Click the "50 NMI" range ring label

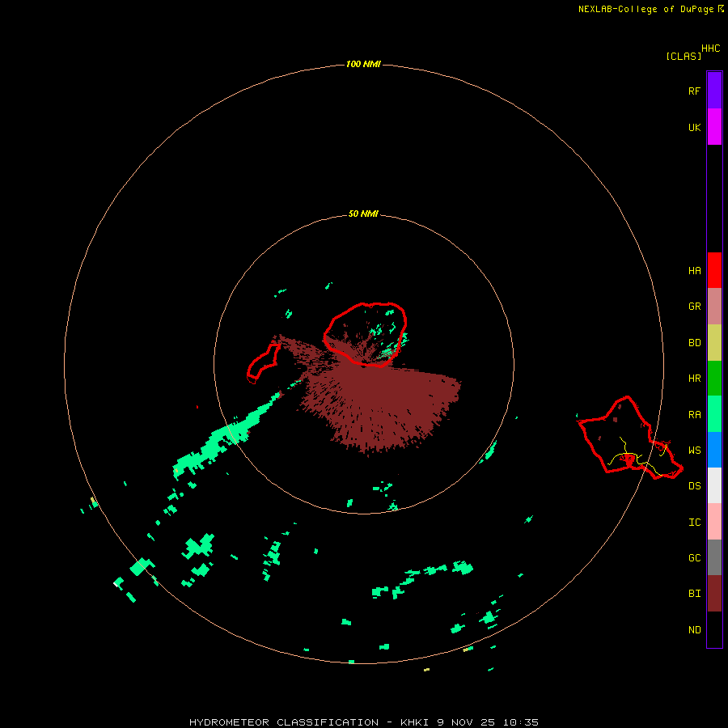pyautogui.click(x=363, y=214)
